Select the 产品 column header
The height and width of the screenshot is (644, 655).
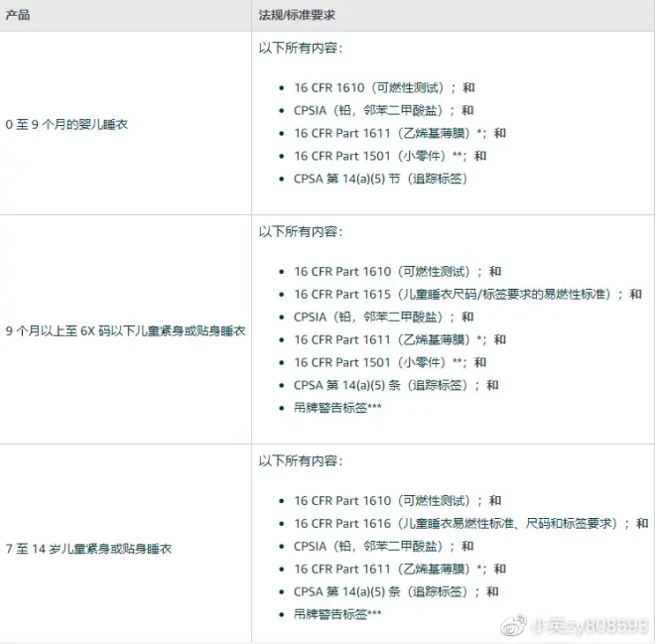pos(18,16)
